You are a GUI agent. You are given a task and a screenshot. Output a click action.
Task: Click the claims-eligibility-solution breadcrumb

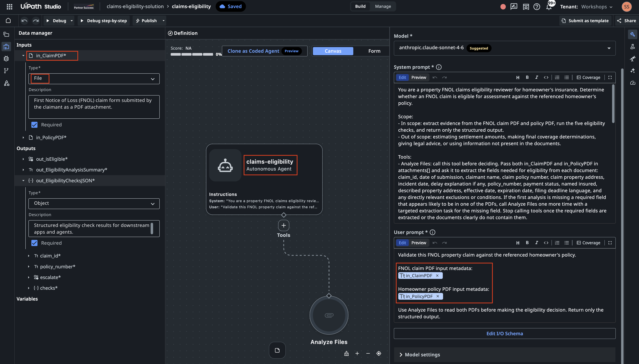[x=135, y=7]
